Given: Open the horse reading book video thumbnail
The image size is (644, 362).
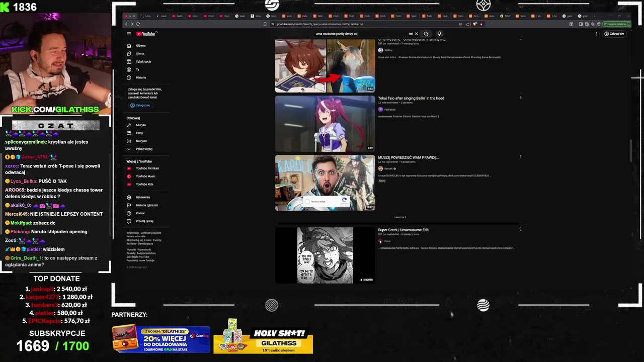Looking at the screenshot, I should [x=325, y=65].
